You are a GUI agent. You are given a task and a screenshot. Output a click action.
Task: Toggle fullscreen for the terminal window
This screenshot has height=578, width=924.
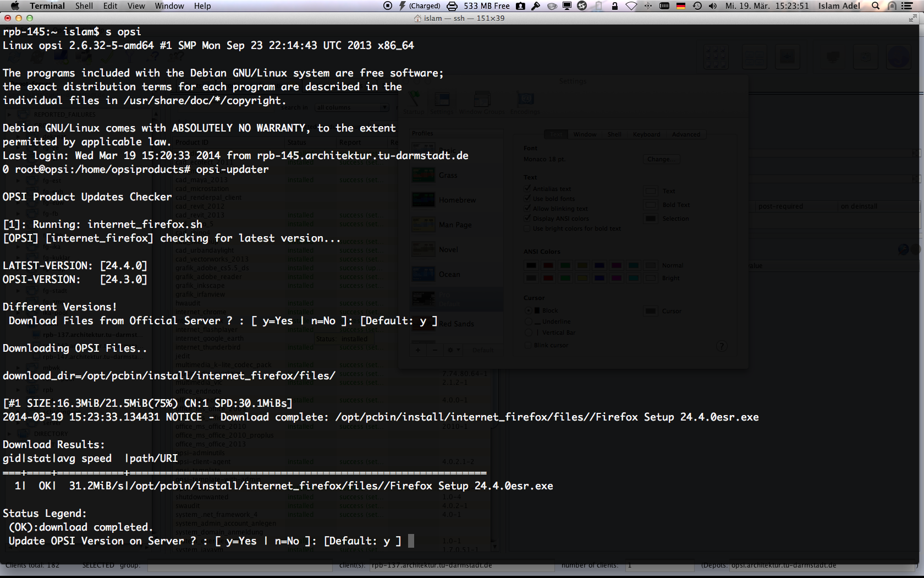point(913,18)
